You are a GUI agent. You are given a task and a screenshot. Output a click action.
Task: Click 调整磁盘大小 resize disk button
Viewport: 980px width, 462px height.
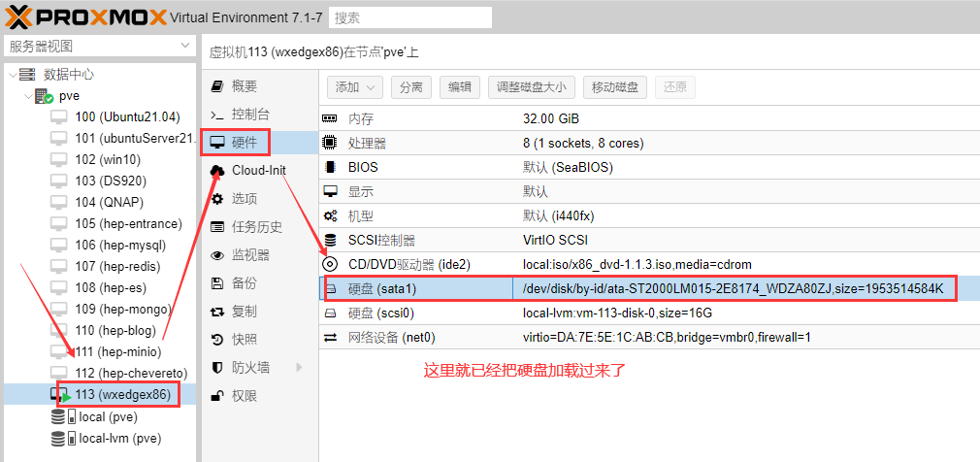click(532, 87)
